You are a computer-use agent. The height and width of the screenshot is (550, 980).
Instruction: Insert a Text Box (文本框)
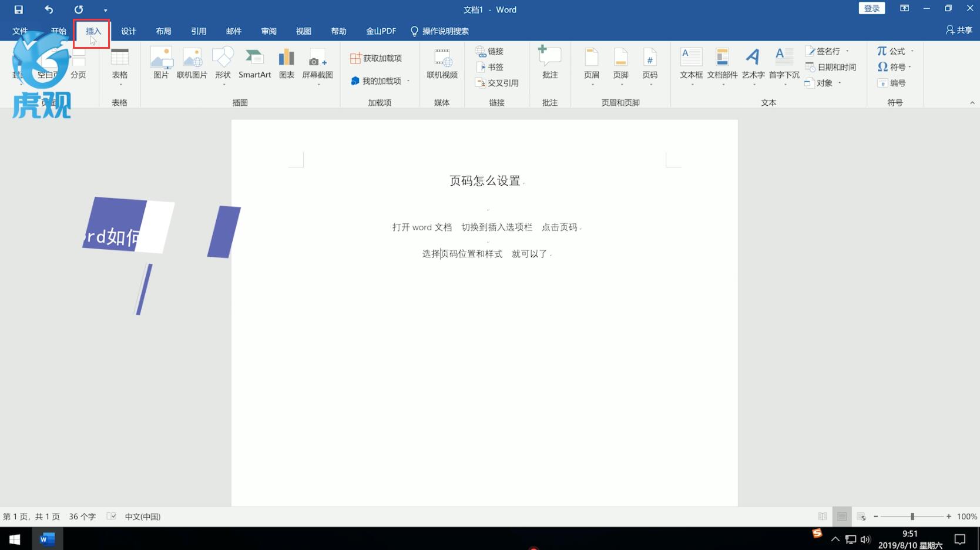[x=691, y=66]
